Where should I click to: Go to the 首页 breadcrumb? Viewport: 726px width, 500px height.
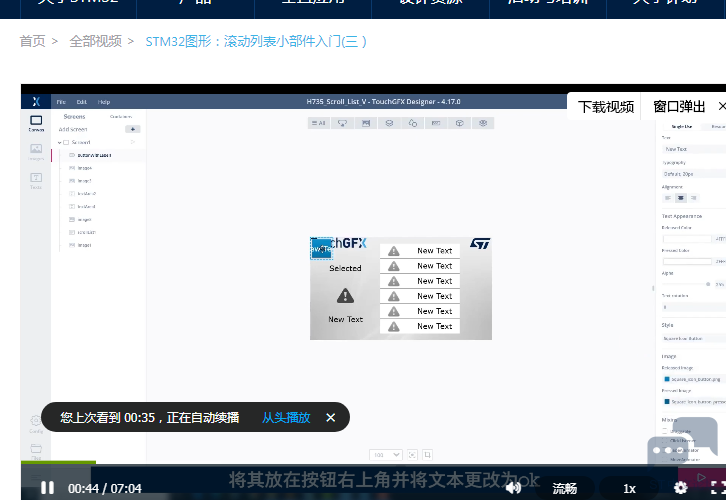coord(32,41)
